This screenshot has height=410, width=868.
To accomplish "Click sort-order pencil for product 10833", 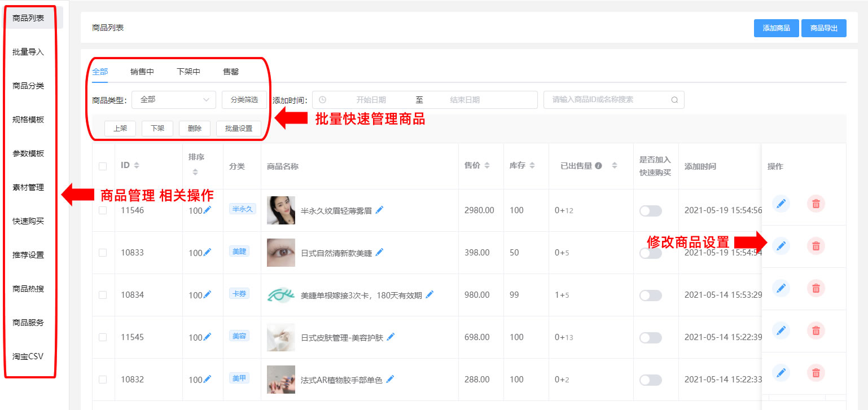I will pyautogui.click(x=207, y=252).
